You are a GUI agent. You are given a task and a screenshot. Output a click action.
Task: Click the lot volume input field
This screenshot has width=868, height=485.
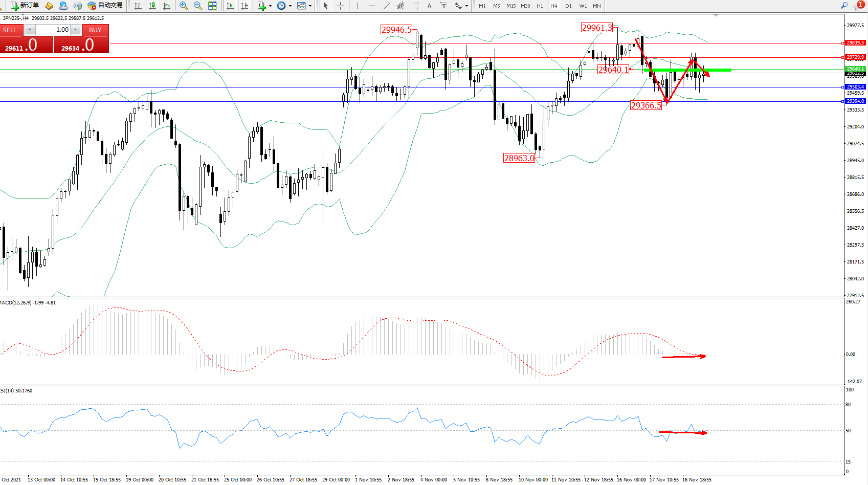point(53,30)
